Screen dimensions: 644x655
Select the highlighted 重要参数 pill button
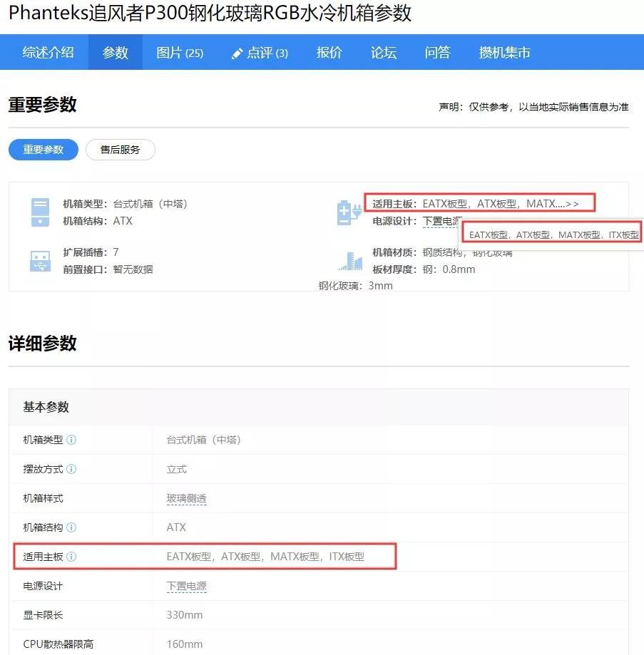pos(43,149)
